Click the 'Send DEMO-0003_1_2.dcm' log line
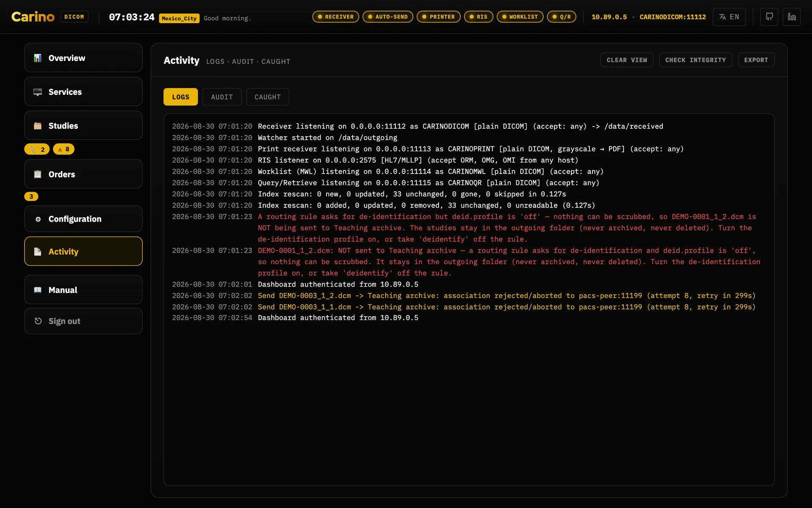812x508 pixels. pos(507,296)
